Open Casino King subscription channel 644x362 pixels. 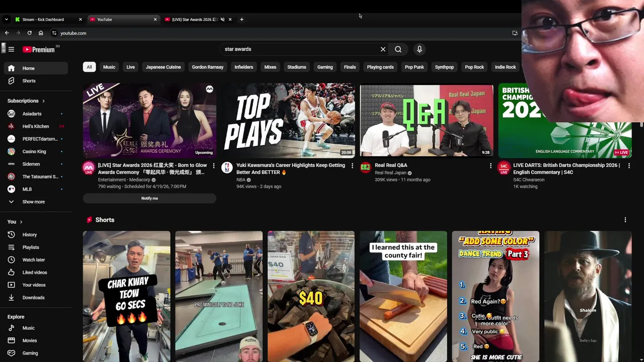(35, 151)
